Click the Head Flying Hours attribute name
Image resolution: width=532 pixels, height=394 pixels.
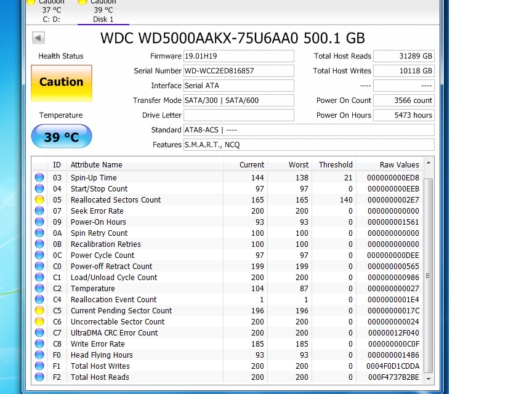102,355
